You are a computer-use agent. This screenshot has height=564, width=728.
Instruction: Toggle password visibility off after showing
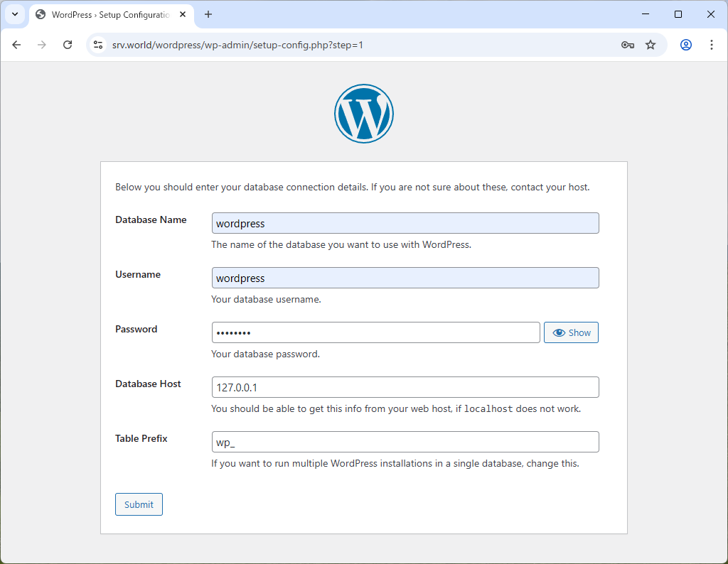[571, 332]
